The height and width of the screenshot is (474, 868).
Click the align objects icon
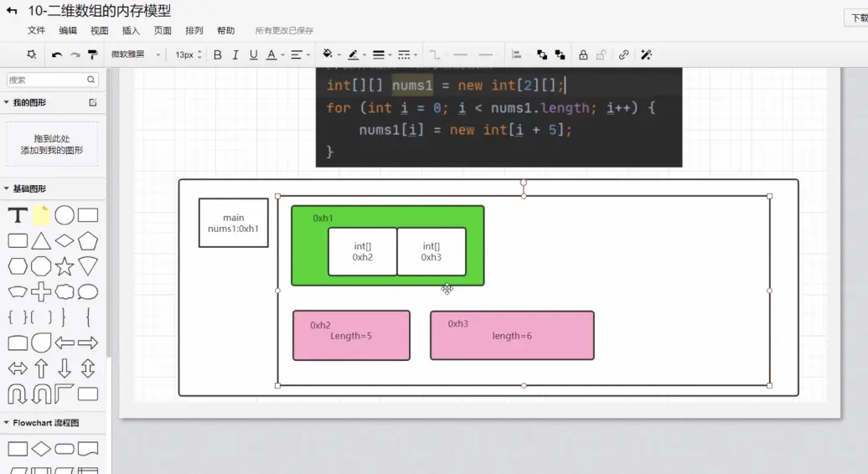(516, 54)
